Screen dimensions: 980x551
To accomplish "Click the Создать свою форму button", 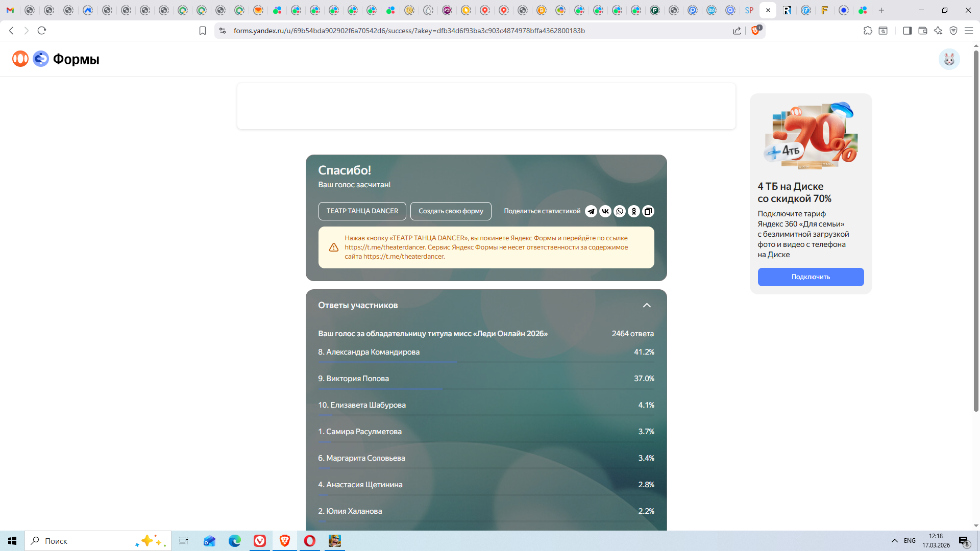I will (451, 211).
